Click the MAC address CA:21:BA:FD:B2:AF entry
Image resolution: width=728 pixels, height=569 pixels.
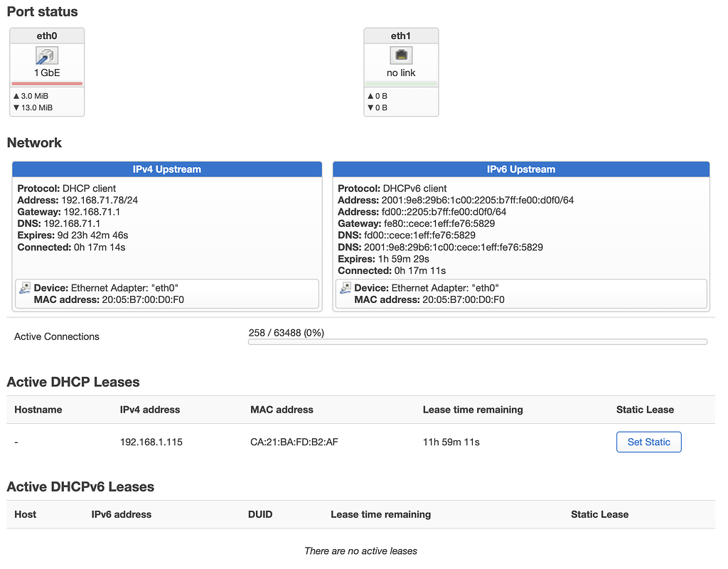coord(294,442)
